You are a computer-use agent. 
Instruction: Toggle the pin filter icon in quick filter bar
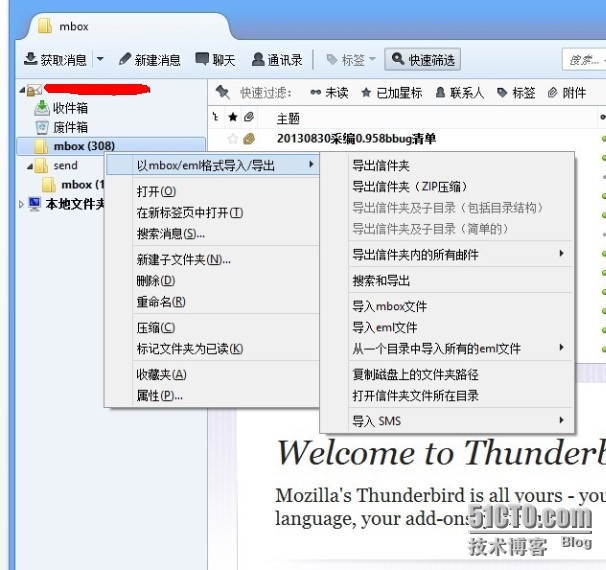[222, 92]
